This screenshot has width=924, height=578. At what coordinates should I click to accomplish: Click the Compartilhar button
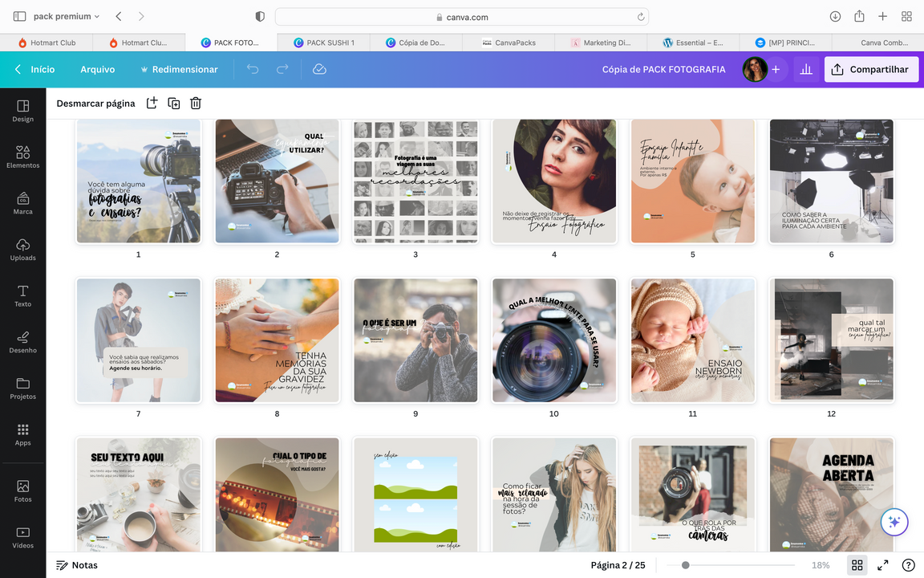point(871,70)
